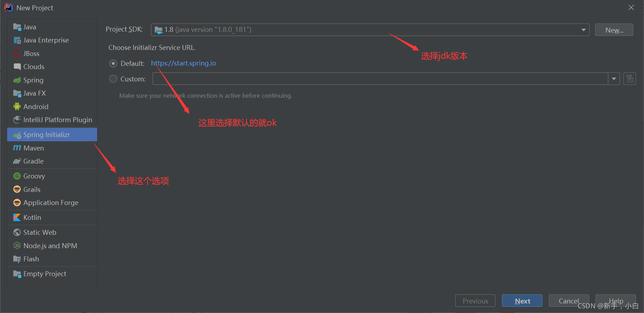Image resolution: width=644 pixels, height=313 pixels.
Task: Click the Kotlin K logo icon
Action: pos(17,217)
